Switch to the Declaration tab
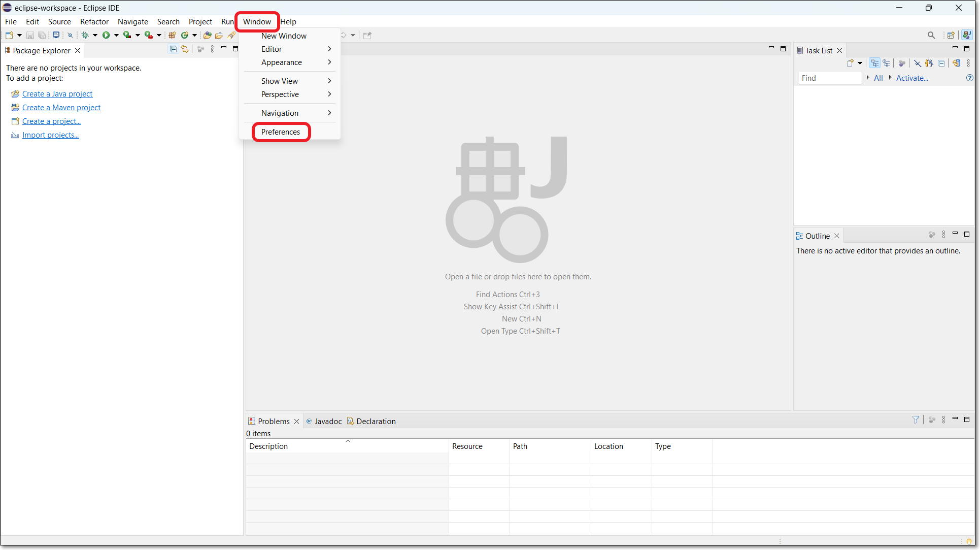The height and width of the screenshot is (550, 980). point(371,422)
